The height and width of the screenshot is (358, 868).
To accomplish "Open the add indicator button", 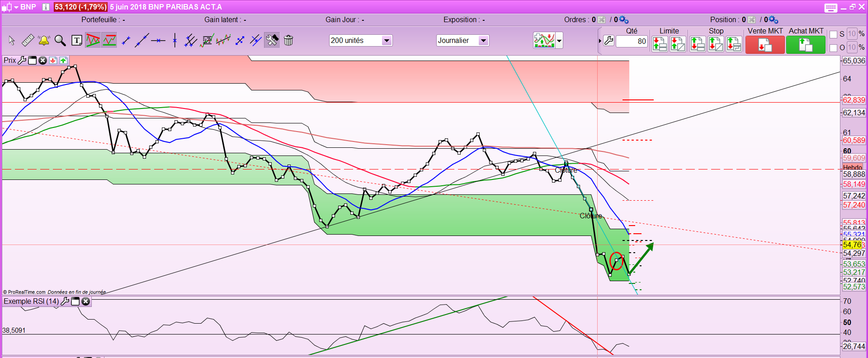I will pyautogui.click(x=544, y=41).
